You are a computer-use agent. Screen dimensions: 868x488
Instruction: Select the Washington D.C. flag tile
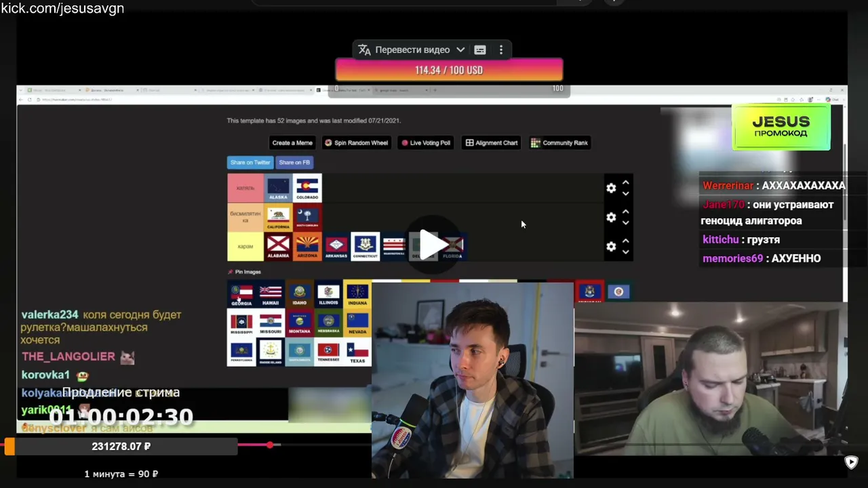coord(394,247)
